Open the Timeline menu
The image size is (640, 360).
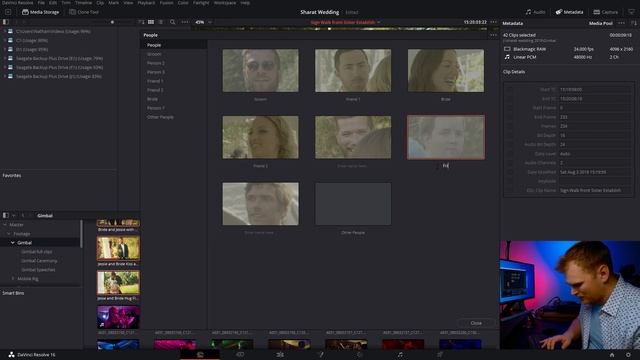pyautogui.click(x=83, y=2)
